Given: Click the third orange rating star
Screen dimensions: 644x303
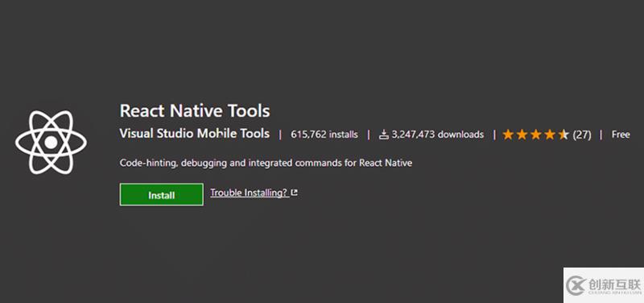Looking at the screenshot, I should coord(536,135).
